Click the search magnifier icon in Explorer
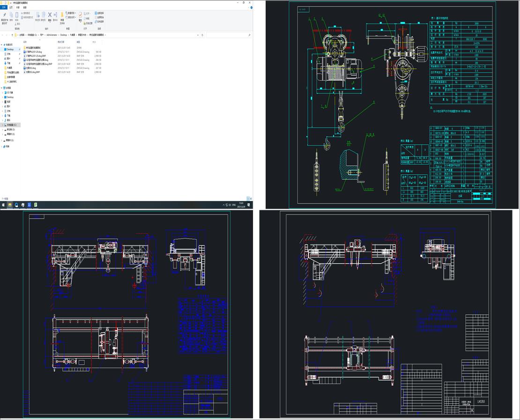The image size is (520, 420). [249, 35]
